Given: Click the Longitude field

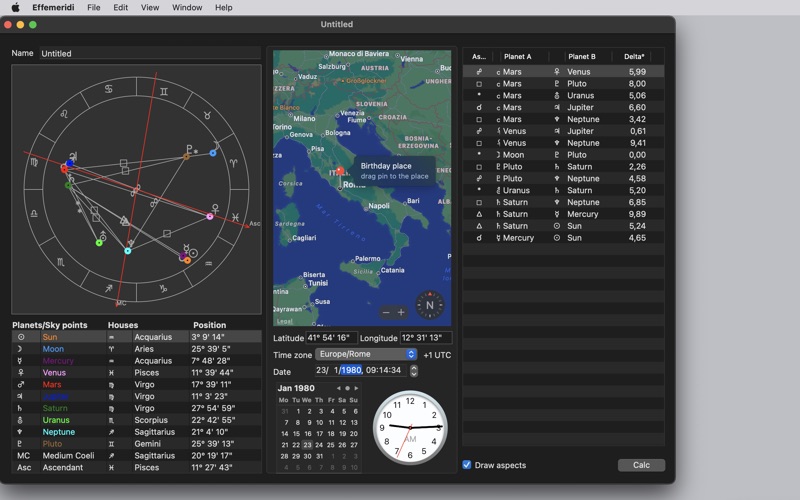Looking at the screenshot, I should (426, 338).
